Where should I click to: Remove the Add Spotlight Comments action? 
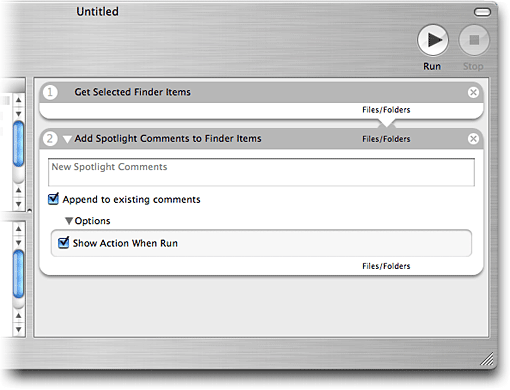(473, 139)
